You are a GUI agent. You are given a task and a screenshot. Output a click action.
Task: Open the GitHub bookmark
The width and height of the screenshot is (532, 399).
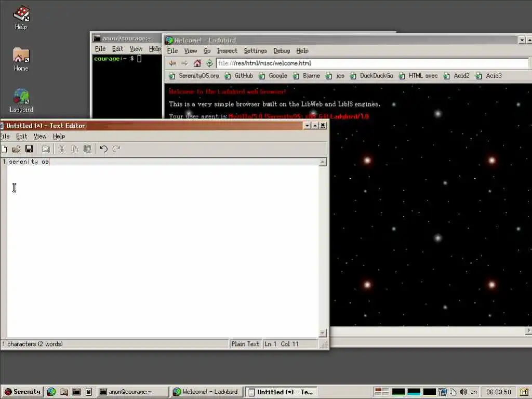[239, 76]
